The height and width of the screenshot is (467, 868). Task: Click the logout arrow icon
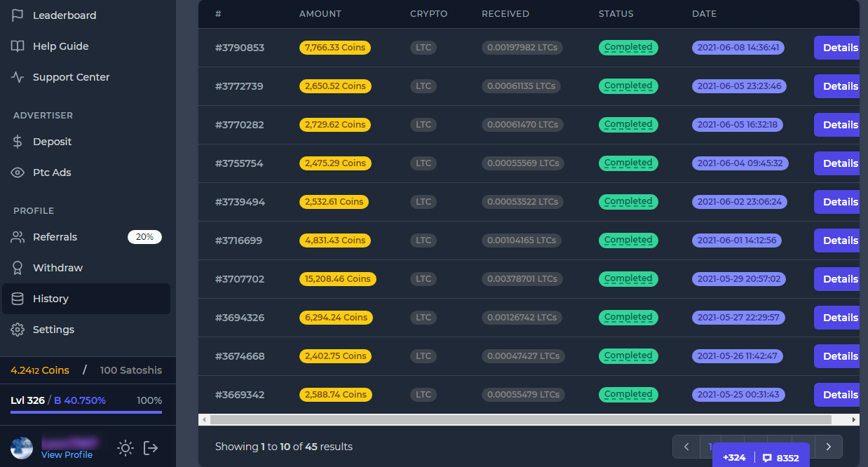[x=151, y=447]
